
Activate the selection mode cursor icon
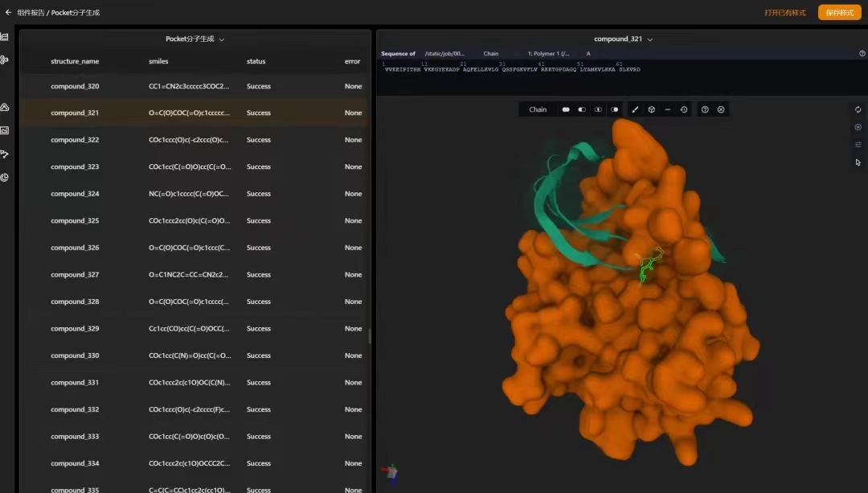tap(858, 162)
